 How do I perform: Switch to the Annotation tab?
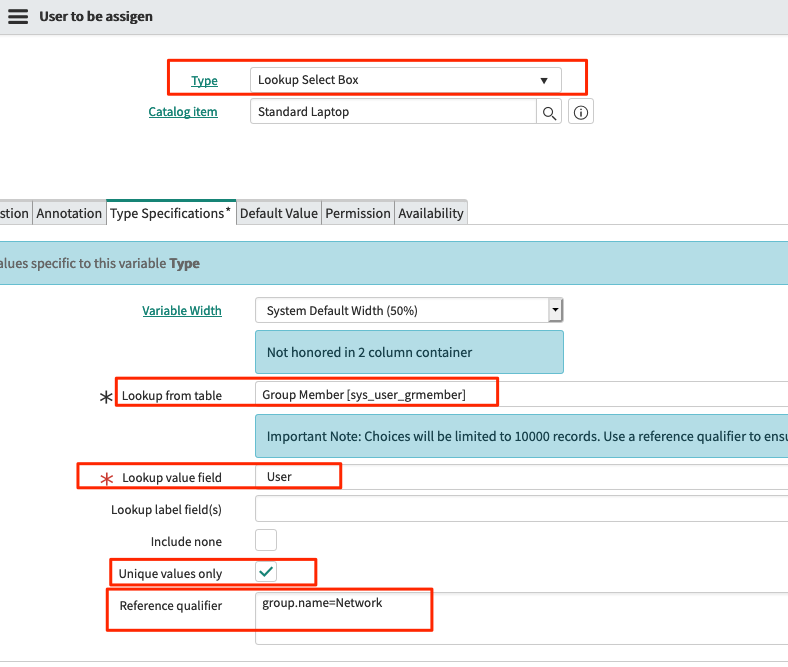coord(69,213)
